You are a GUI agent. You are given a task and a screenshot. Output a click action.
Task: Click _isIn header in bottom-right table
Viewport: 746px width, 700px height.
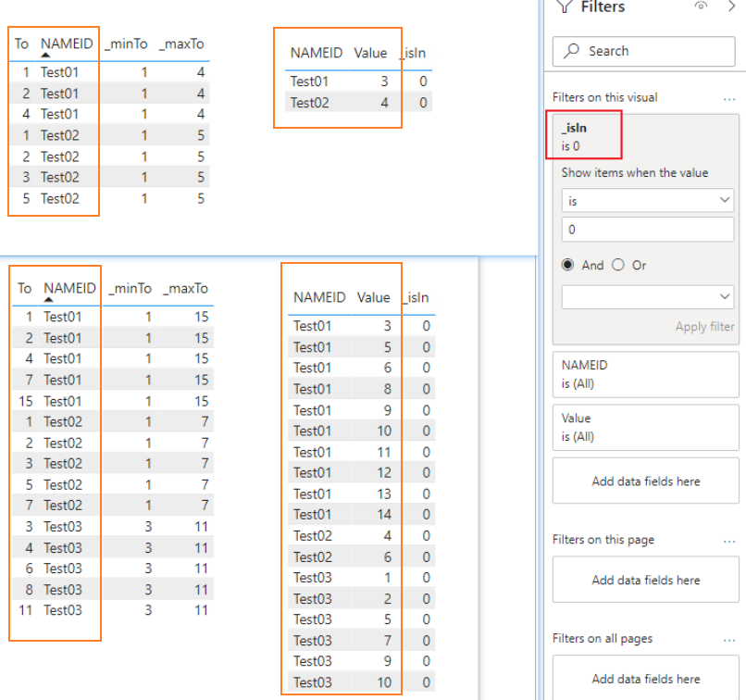417,297
